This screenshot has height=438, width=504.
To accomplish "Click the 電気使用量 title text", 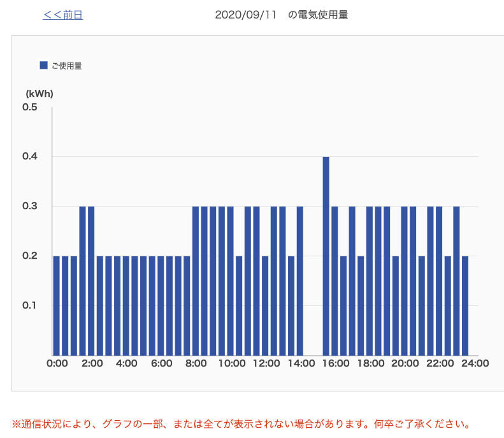I will click(323, 15).
